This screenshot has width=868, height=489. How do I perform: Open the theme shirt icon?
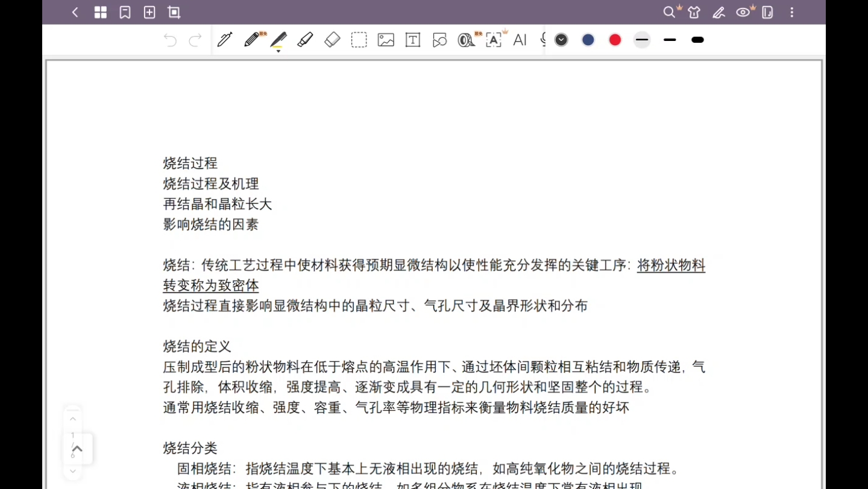(x=694, y=12)
